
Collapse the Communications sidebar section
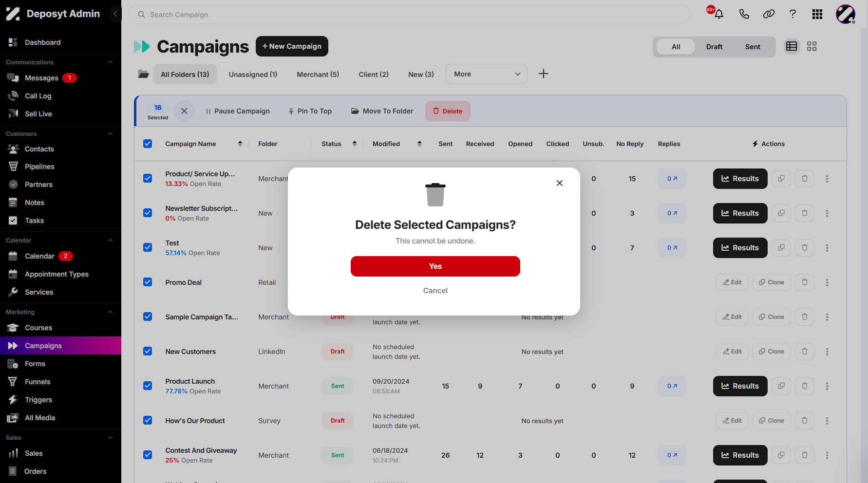[110, 62]
